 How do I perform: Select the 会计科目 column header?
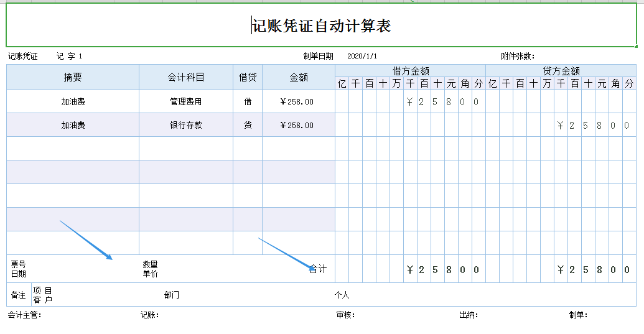[186, 77]
